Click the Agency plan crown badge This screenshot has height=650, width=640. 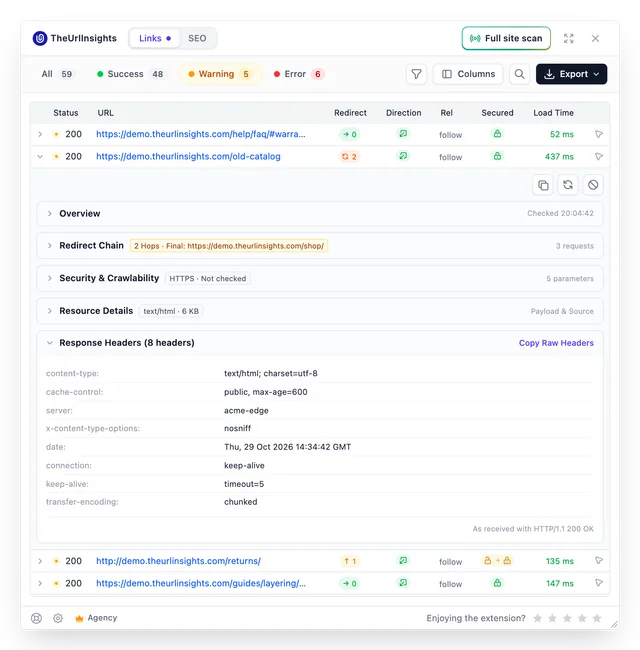coord(96,618)
